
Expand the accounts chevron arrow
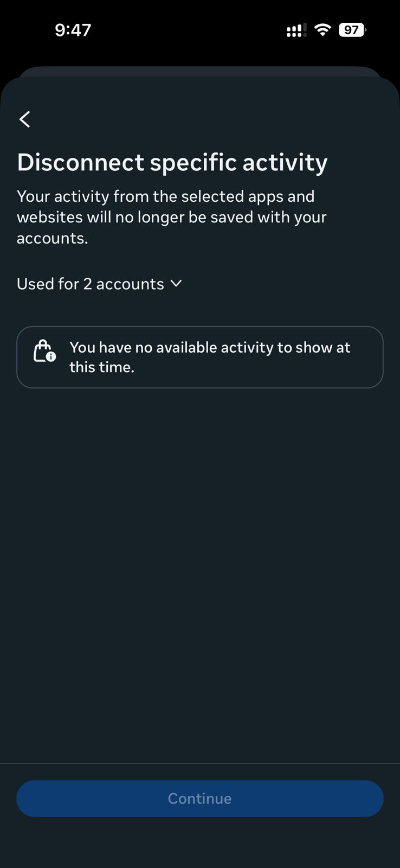pos(176,283)
